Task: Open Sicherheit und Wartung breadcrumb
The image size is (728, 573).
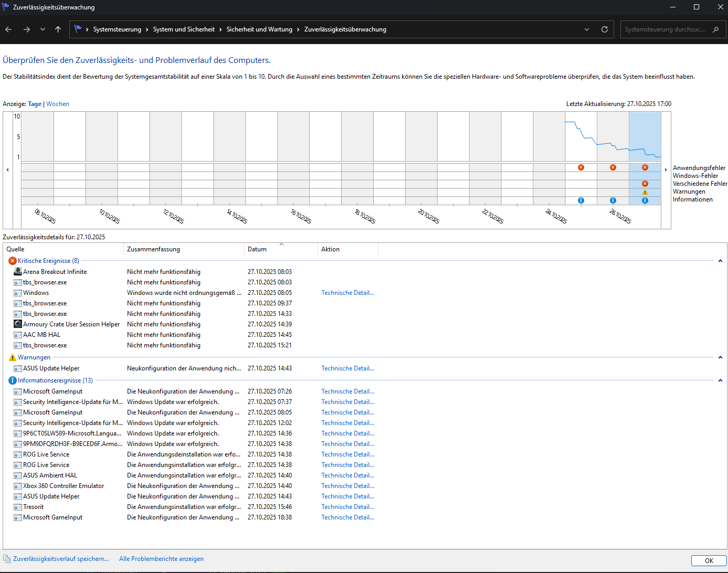Action: click(x=259, y=29)
